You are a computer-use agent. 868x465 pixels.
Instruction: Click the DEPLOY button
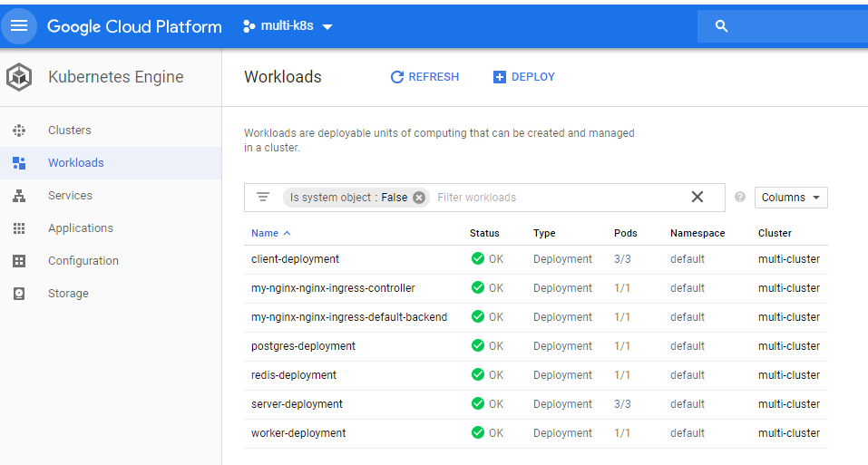pyautogui.click(x=523, y=77)
